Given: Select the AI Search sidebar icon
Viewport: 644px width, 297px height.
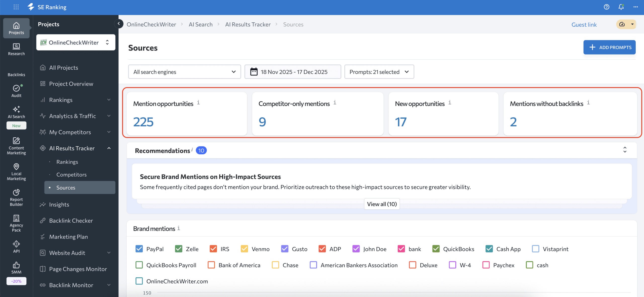Looking at the screenshot, I should click(16, 112).
